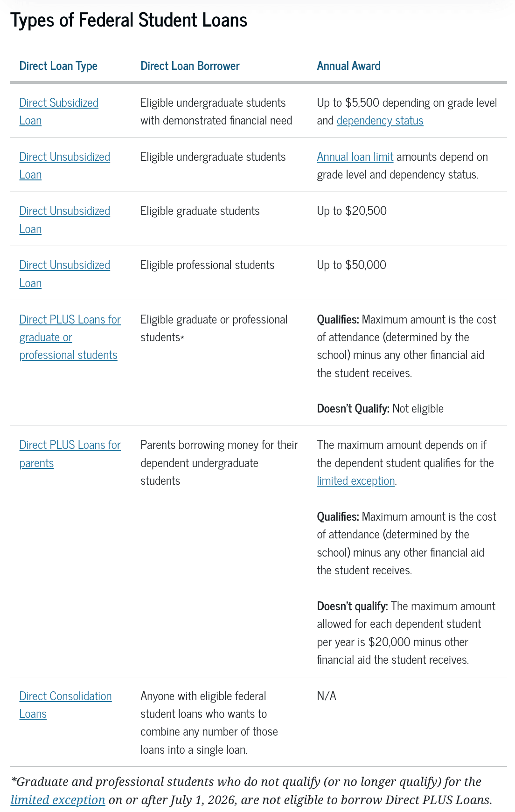
Task: Click the Eligible professional students cell
Action: click(x=208, y=265)
